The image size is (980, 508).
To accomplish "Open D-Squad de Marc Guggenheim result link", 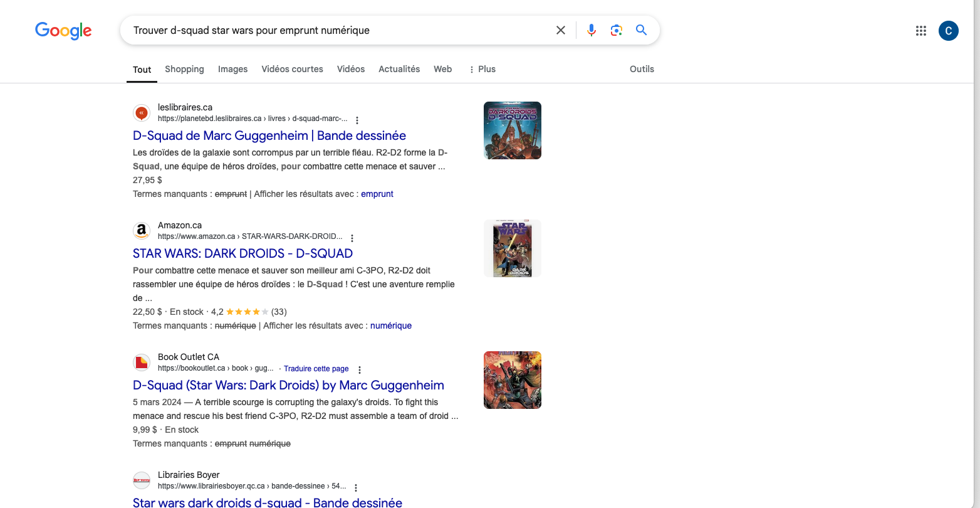I will [x=269, y=135].
